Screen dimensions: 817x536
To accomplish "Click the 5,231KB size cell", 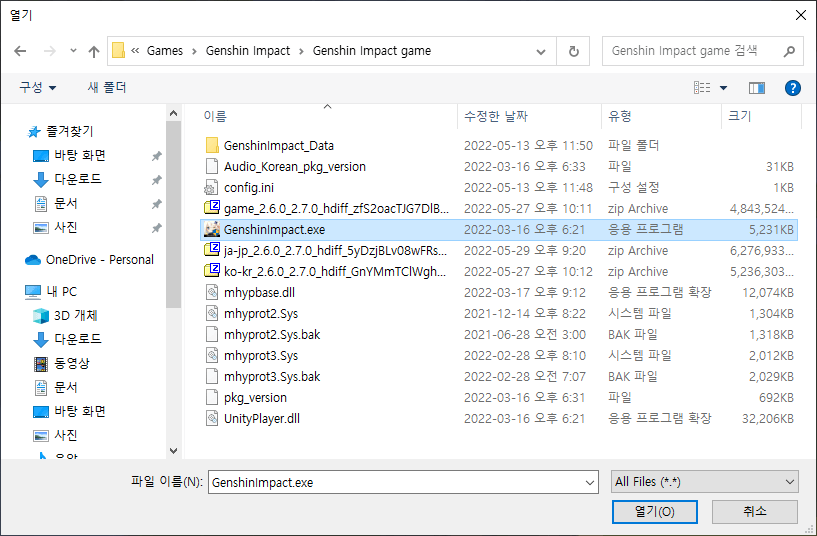I will click(771, 230).
